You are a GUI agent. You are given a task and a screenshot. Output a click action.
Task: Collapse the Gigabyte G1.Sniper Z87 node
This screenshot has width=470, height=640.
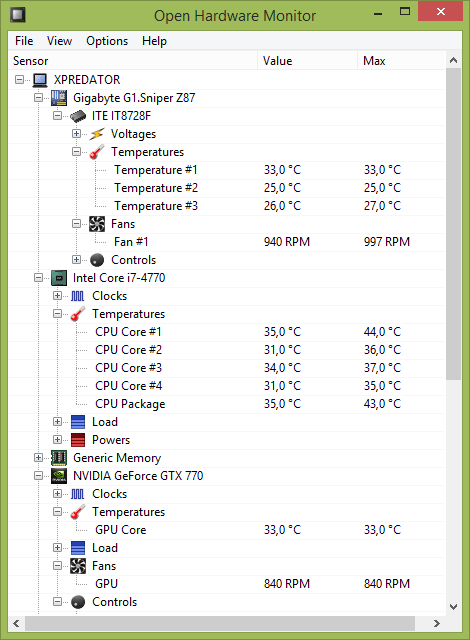pyautogui.click(x=38, y=98)
